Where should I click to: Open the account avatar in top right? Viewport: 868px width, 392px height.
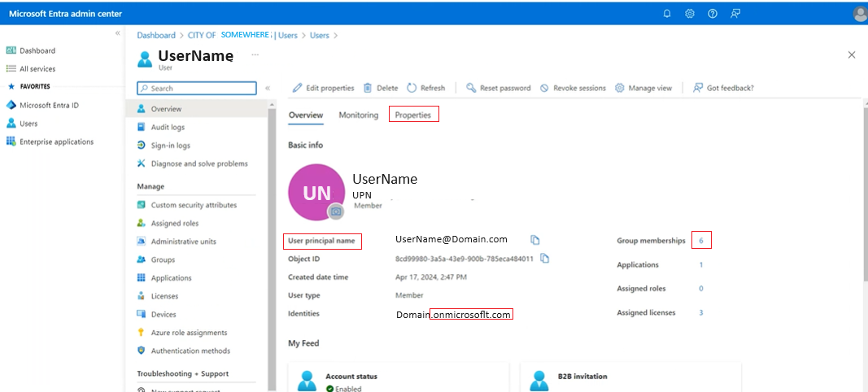tap(860, 15)
